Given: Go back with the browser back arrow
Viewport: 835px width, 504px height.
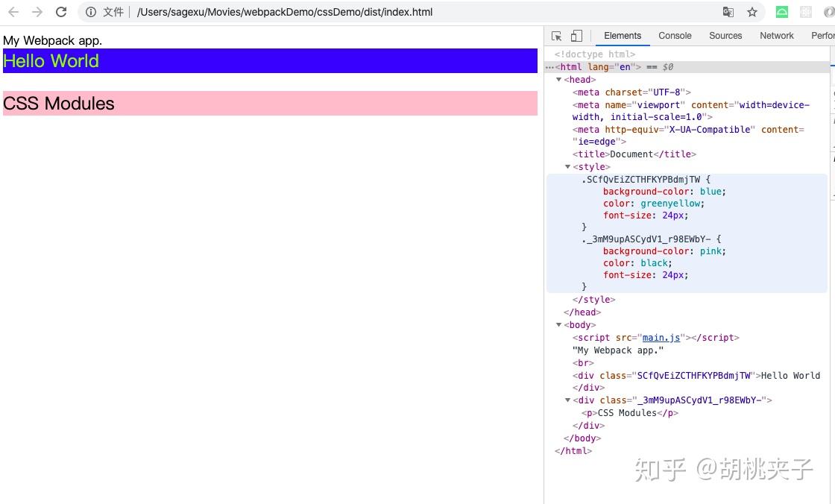Looking at the screenshot, I should click(13, 12).
